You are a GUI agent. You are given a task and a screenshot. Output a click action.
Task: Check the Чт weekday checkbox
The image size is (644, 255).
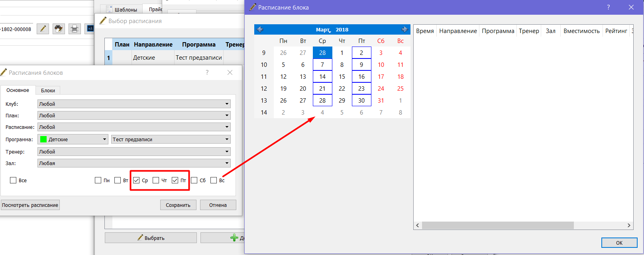(156, 180)
